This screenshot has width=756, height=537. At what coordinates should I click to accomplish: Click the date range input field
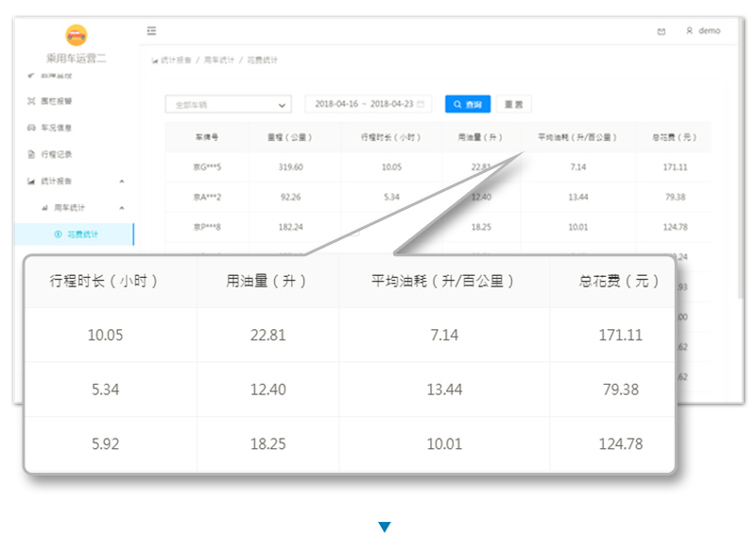point(364,104)
